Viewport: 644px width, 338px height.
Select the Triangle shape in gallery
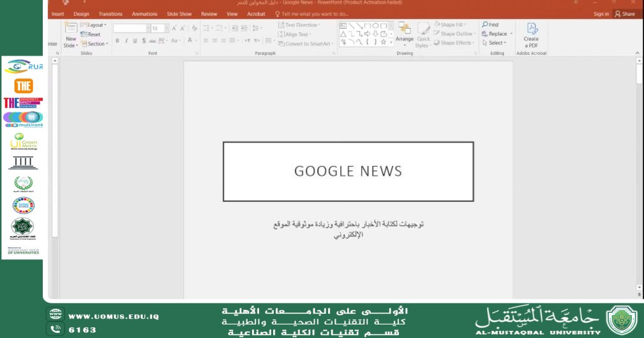(343, 34)
